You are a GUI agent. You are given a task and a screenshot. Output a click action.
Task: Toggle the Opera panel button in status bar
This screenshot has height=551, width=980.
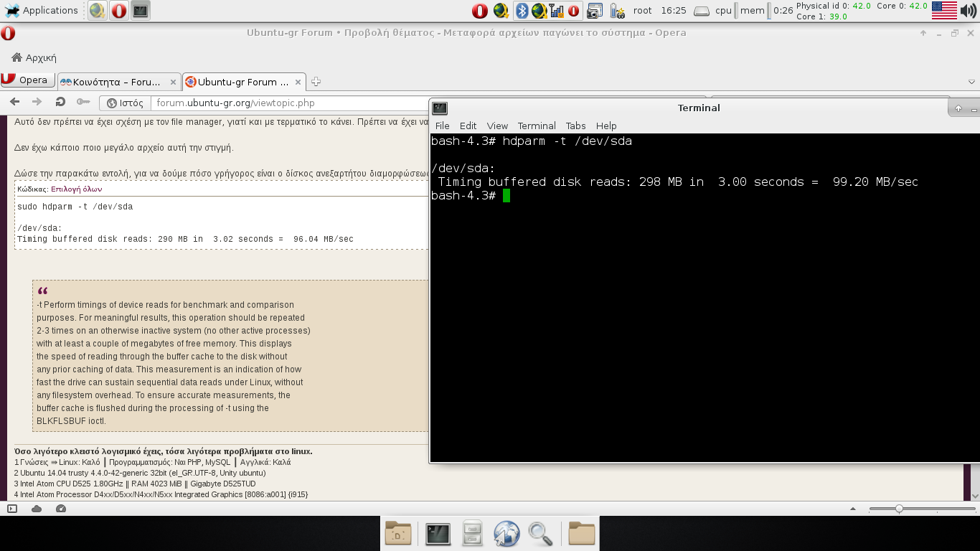coord(12,509)
